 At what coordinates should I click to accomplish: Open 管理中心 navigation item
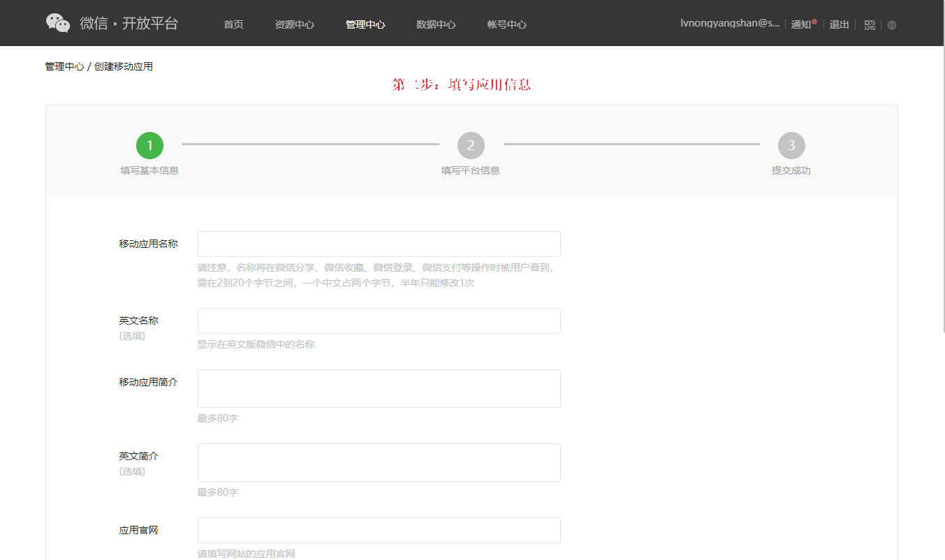(365, 24)
